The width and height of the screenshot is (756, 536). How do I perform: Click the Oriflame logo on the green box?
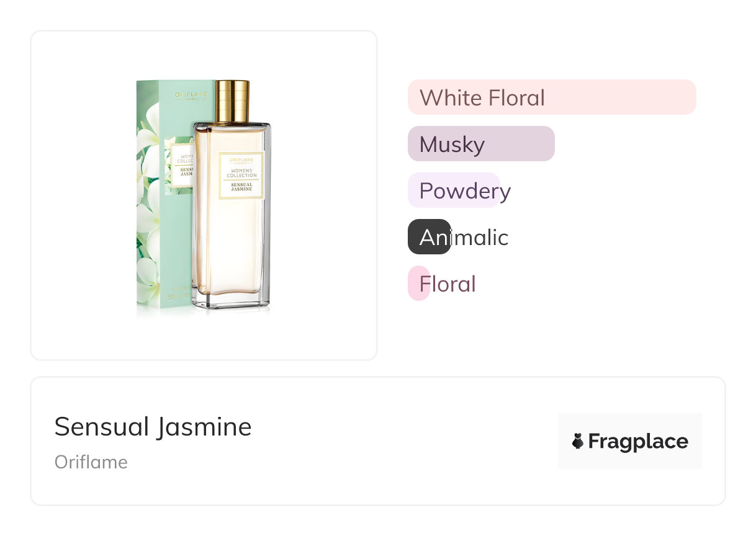coord(191,96)
